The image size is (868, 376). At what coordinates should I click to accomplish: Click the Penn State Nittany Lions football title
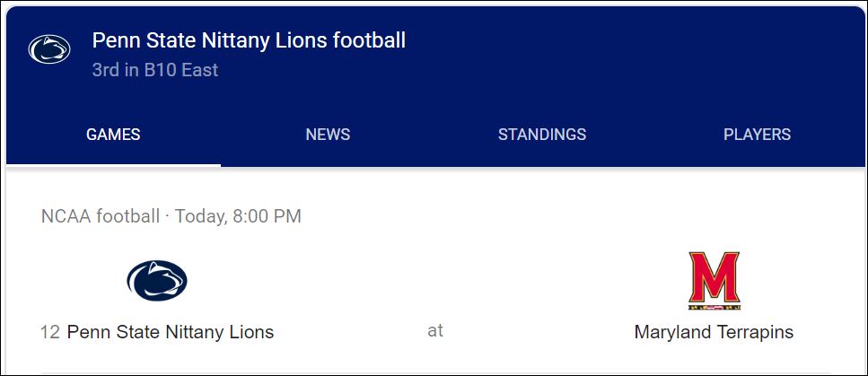tap(249, 40)
